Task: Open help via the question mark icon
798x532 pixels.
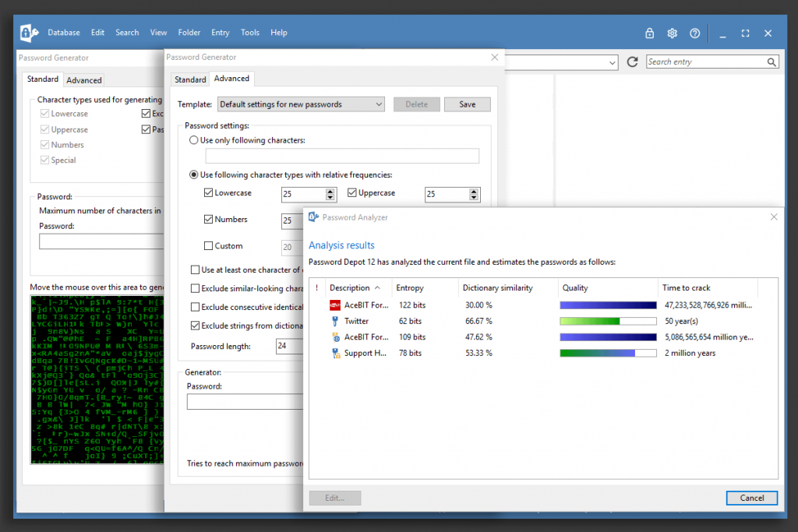Action: pyautogui.click(x=694, y=33)
